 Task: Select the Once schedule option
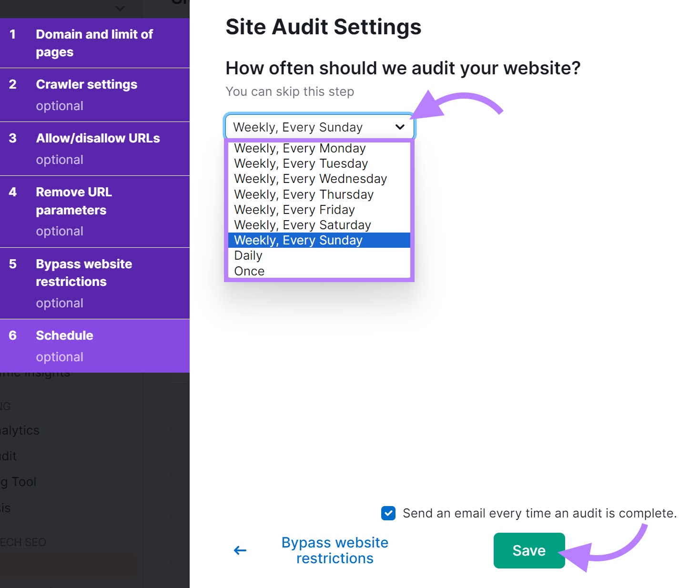[x=249, y=271]
